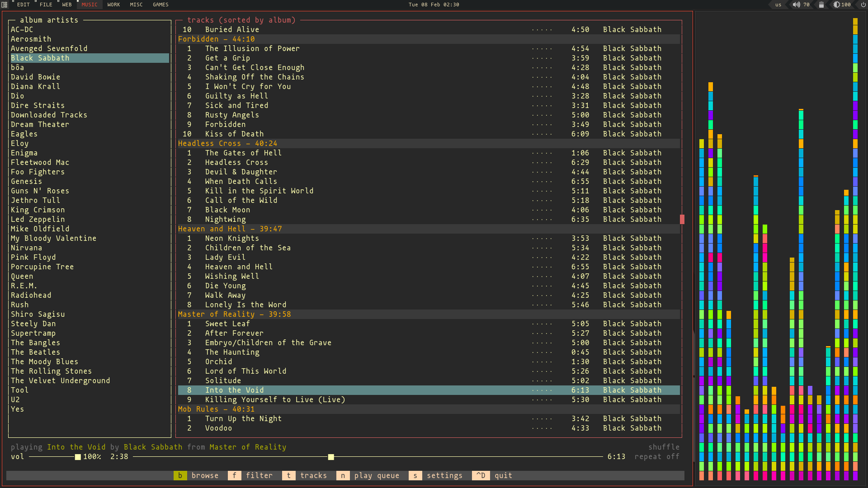The height and width of the screenshot is (488, 868).
Task: Select the EDIT menu item
Action: (23, 5)
